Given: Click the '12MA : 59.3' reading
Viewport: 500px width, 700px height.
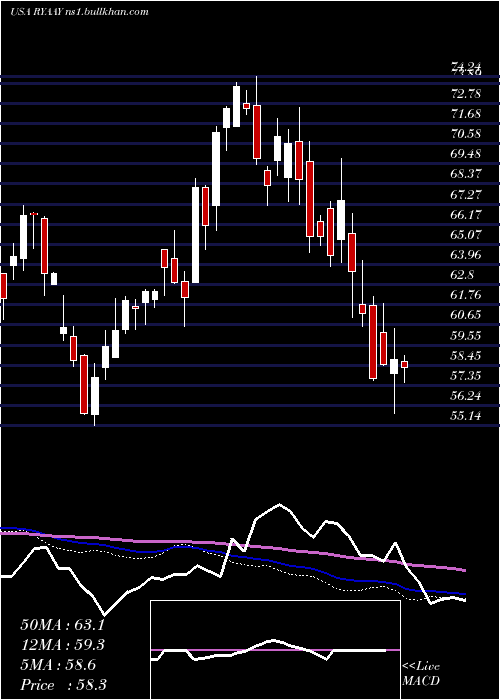Looking at the screenshot, I should click(62, 645).
